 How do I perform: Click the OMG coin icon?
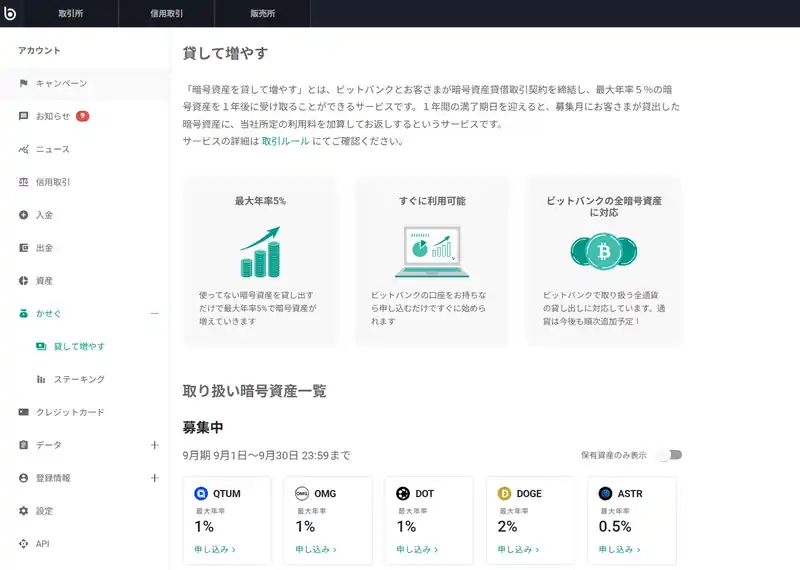(302, 493)
